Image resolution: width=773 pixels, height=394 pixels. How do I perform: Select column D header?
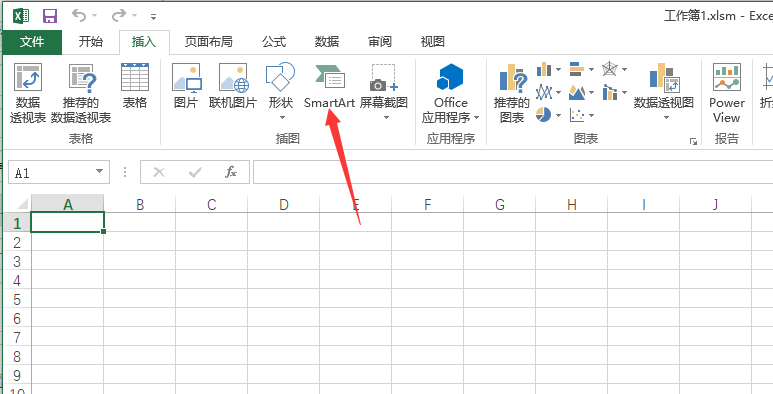[283, 204]
